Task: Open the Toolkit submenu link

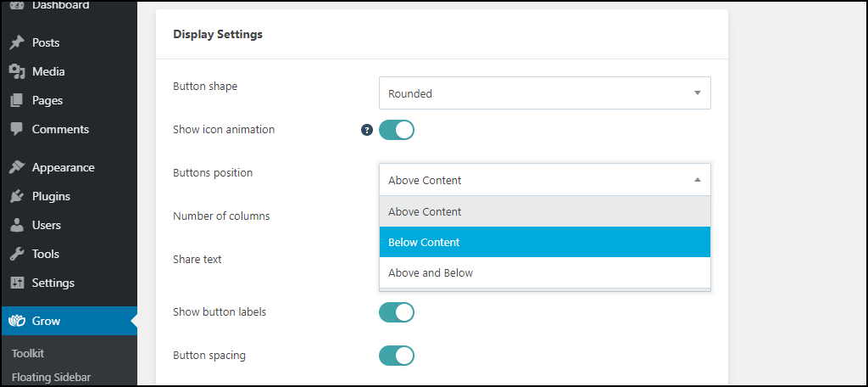Action: [x=28, y=353]
